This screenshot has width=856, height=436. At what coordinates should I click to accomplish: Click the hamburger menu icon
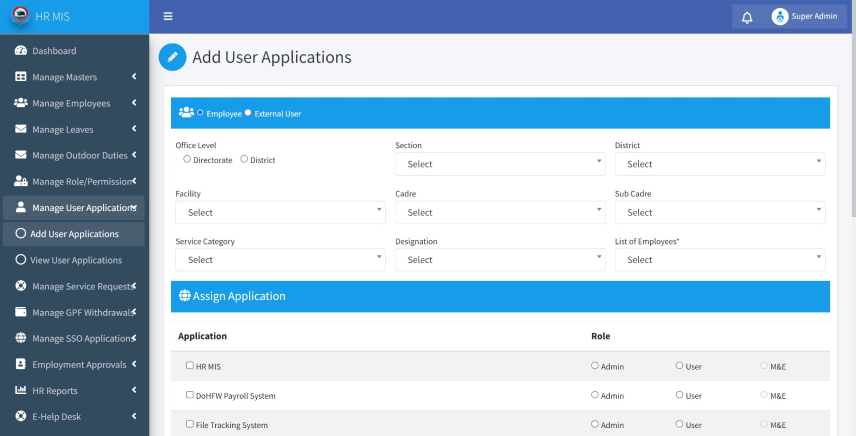pos(168,16)
